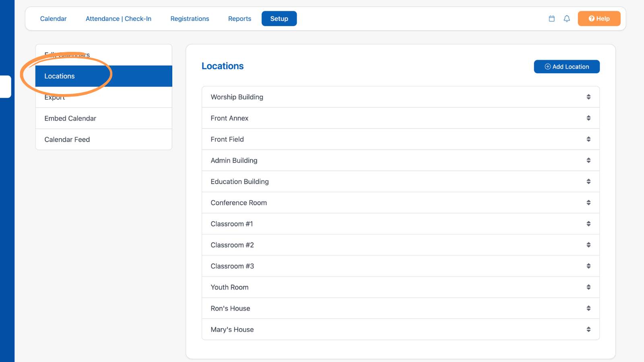Viewport: 644px width, 362px height.
Task: Click the sort handle for Youth Room
Action: point(588,287)
